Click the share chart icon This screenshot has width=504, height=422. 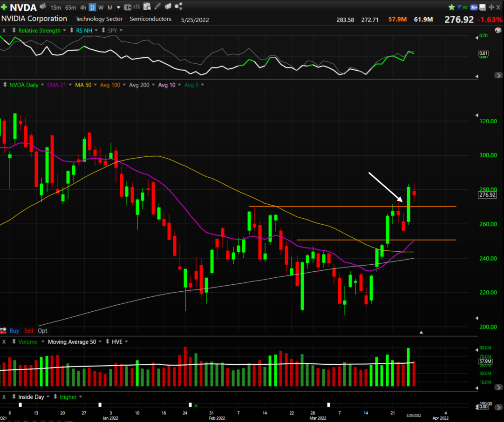178,7
